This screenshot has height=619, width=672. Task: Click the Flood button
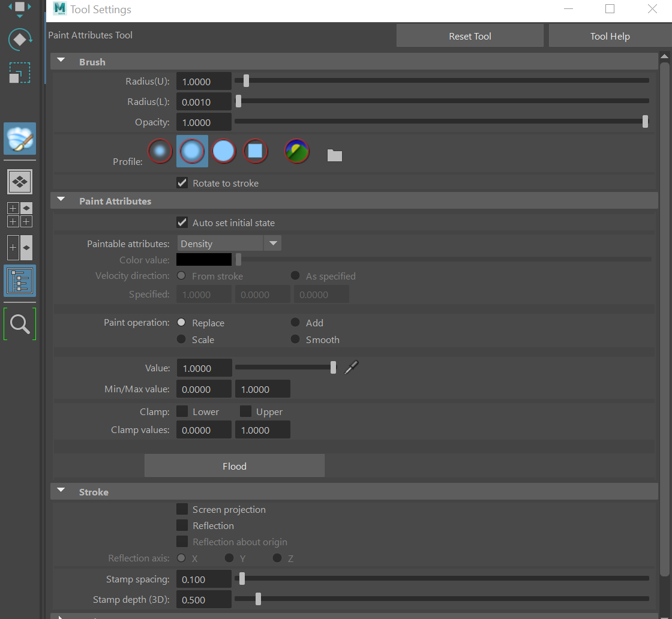point(235,465)
